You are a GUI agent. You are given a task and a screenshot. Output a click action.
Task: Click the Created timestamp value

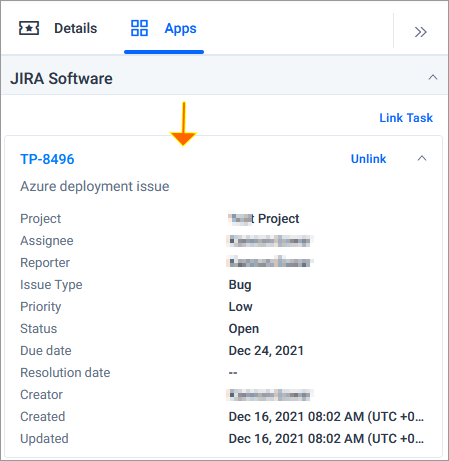(x=326, y=417)
